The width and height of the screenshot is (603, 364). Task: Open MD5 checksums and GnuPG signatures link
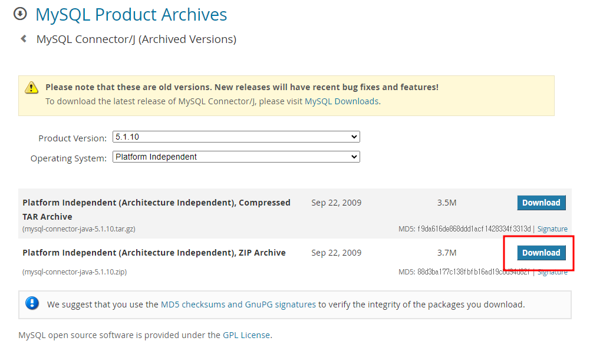[238, 305]
